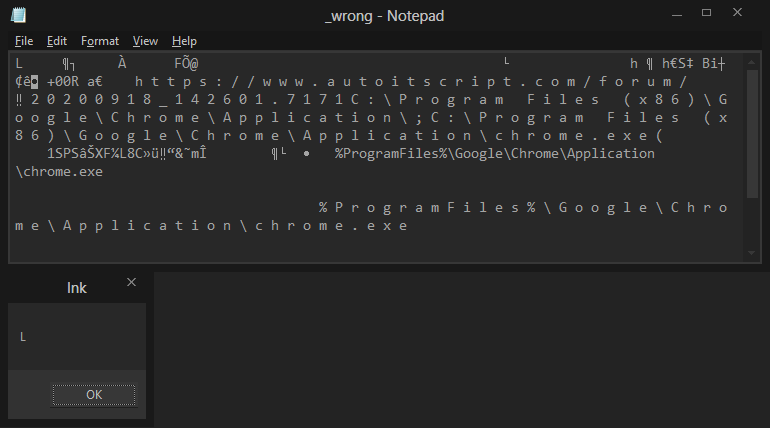This screenshot has width=770, height=428.
Task: Click the Notepad app icon in title bar
Action: pyautogui.click(x=18, y=15)
